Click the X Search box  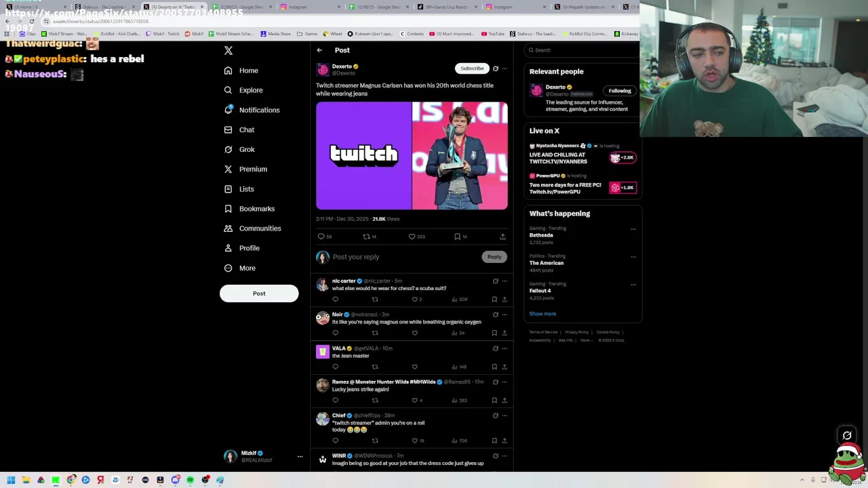coord(583,50)
